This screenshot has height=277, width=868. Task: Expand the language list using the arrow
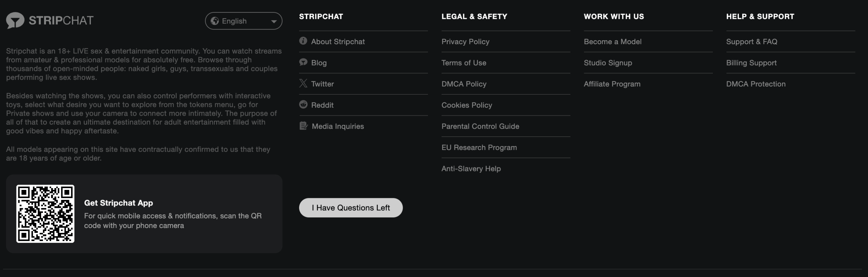(273, 21)
